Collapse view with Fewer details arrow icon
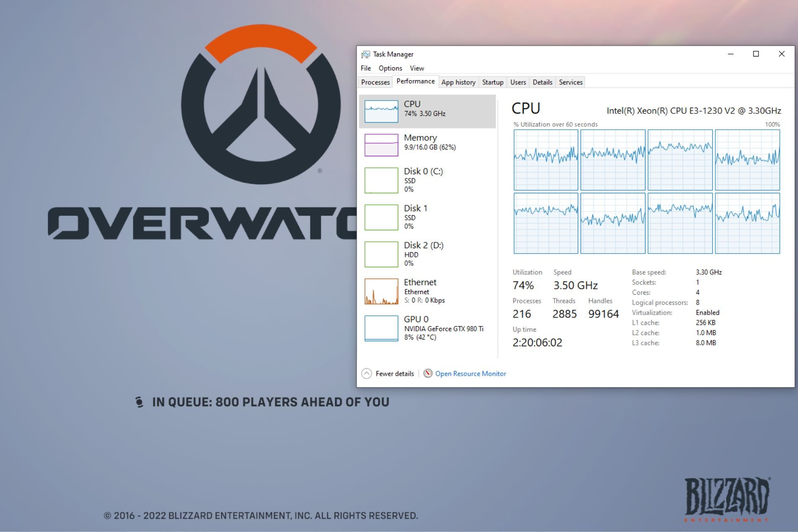 pyautogui.click(x=367, y=374)
